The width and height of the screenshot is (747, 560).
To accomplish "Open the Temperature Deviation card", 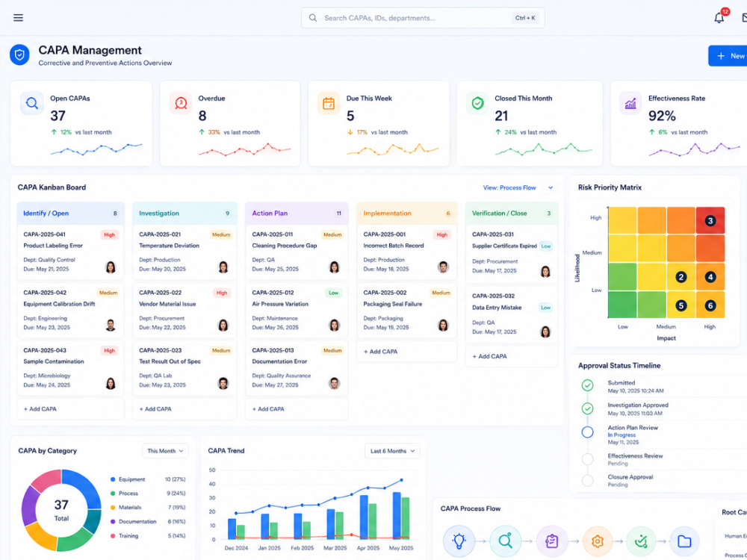I will (185, 253).
